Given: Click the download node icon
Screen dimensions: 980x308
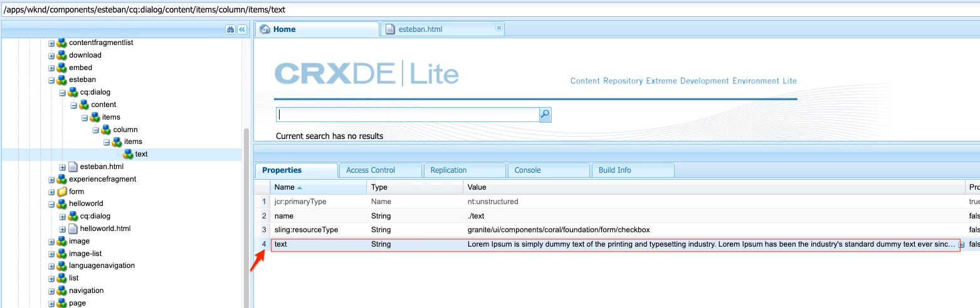Looking at the screenshot, I should (61, 55).
